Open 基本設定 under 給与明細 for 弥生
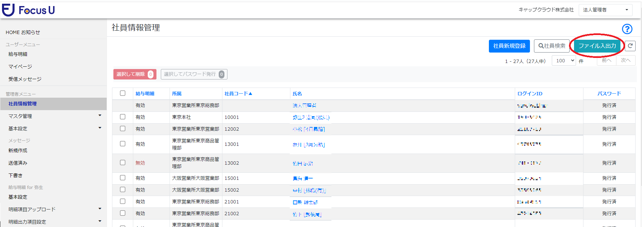The image size is (644, 227). 18,197
